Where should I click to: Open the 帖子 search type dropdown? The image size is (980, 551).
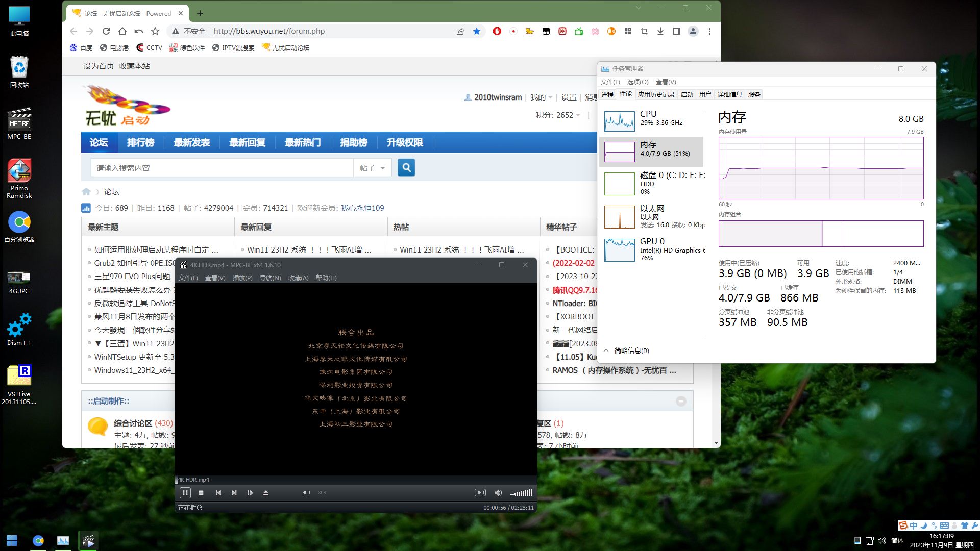372,168
